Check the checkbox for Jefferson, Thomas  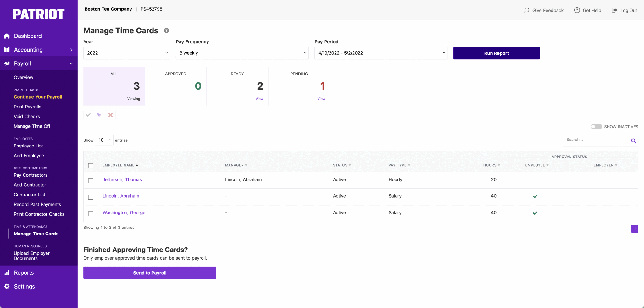tap(91, 180)
